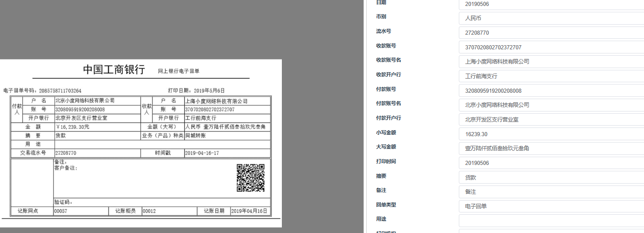
Task: Click 打印日期：2019年5月6日 on the receipt
Action: point(196,90)
